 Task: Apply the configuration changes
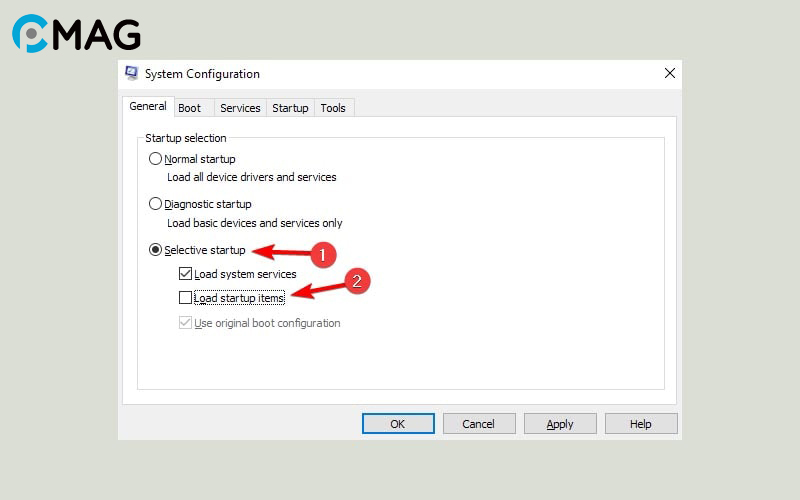(x=560, y=424)
